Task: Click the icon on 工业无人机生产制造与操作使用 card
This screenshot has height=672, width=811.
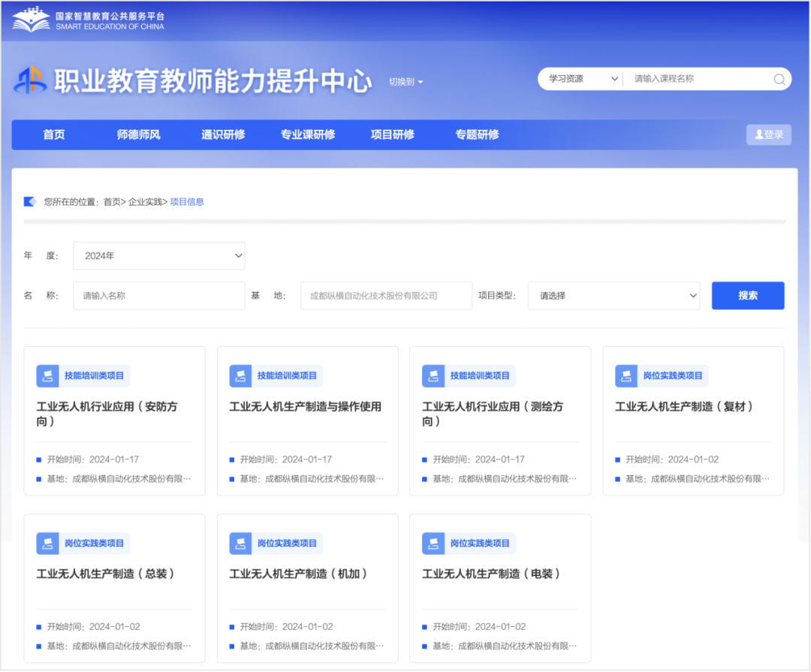Action: (240, 375)
